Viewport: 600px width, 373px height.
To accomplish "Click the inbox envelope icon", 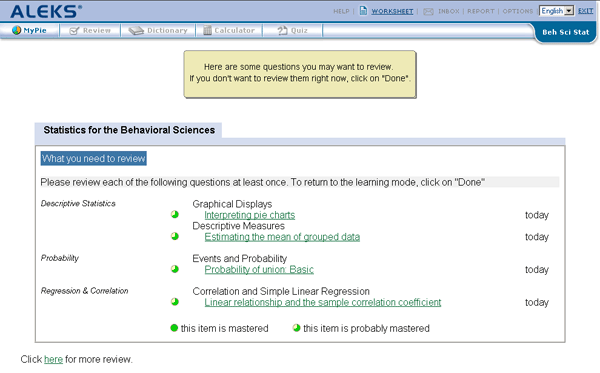I will coord(428,11).
